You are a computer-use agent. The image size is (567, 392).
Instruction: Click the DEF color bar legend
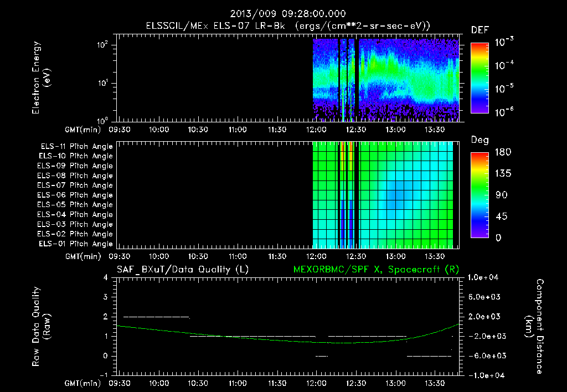[480, 78]
